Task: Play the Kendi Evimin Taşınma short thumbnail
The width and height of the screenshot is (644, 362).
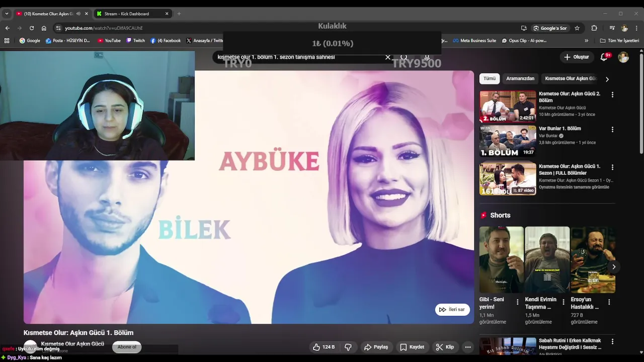Action: [547, 260]
